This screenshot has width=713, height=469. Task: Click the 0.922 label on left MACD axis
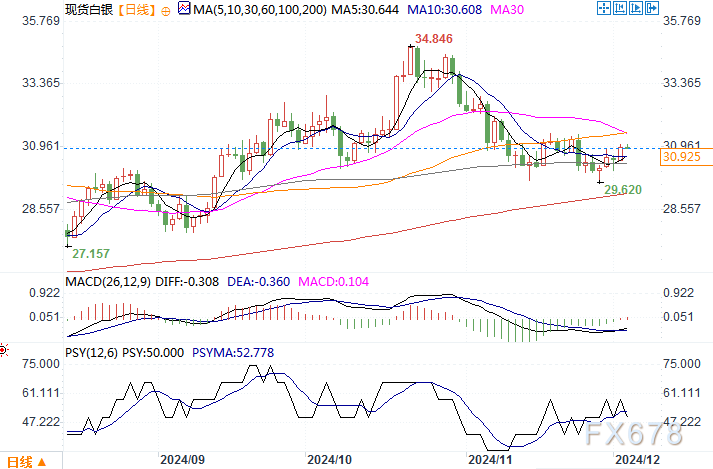[45, 293]
